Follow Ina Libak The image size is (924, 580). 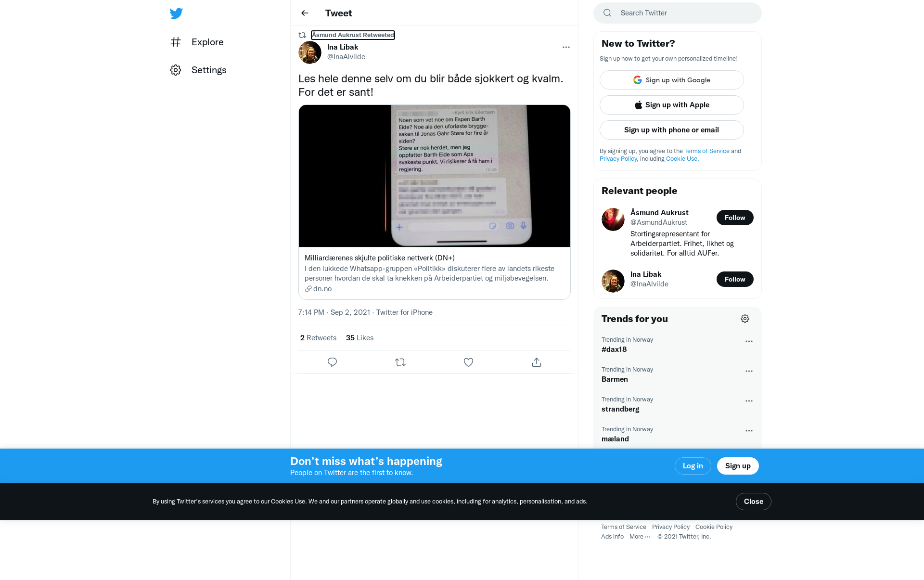tap(735, 279)
